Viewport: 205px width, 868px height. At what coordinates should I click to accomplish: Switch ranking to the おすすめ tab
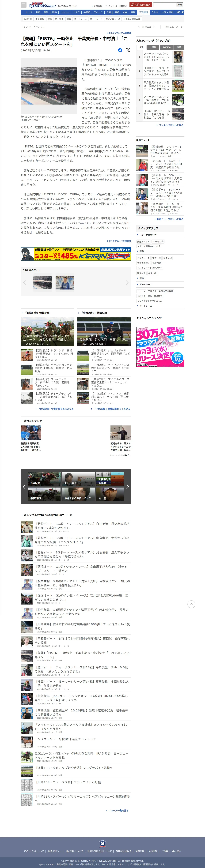tap(167, 47)
